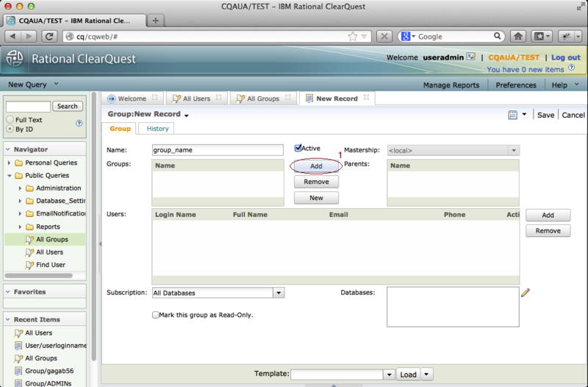
Task: Click the bookmark star in address bar
Action: pos(353,36)
